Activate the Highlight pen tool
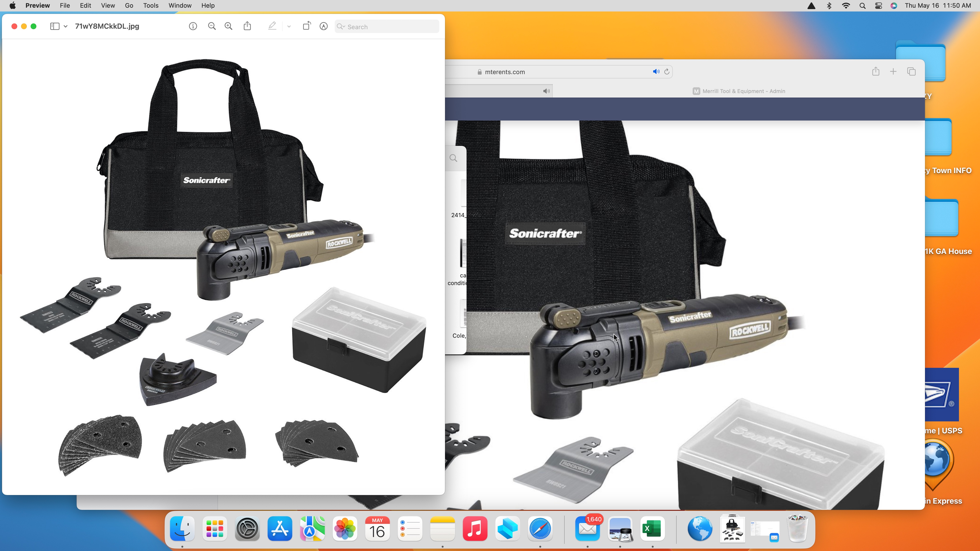 [272, 26]
